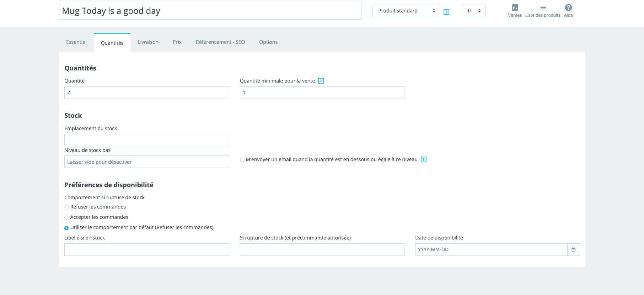Open the date availability calendar picker
This screenshot has width=644, height=295.
[573, 249]
